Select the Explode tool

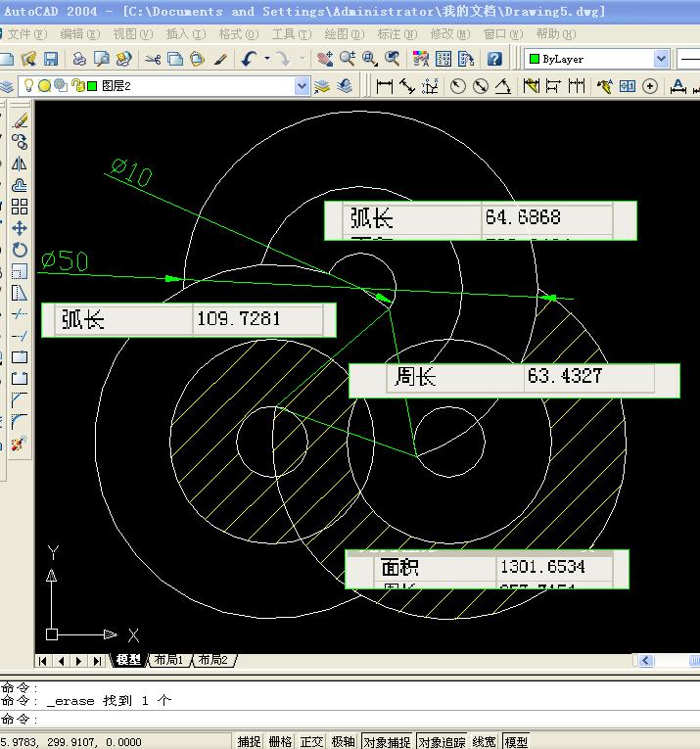(x=20, y=444)
